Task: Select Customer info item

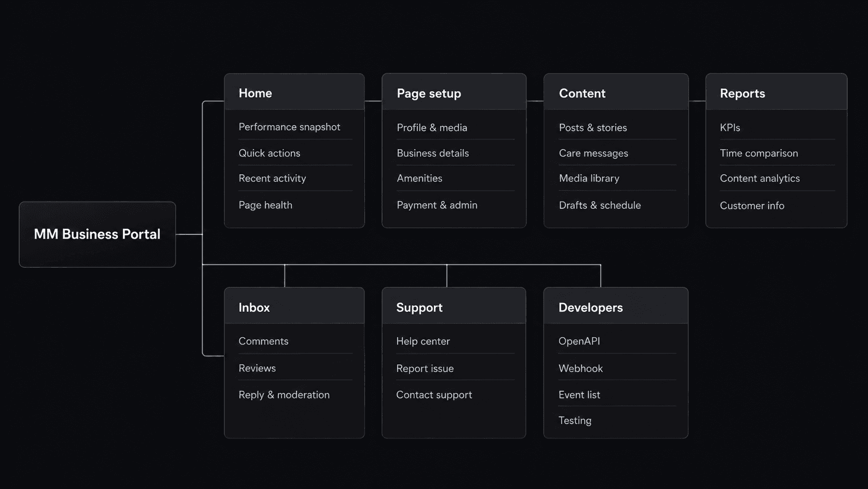Action: coord(752,205)
